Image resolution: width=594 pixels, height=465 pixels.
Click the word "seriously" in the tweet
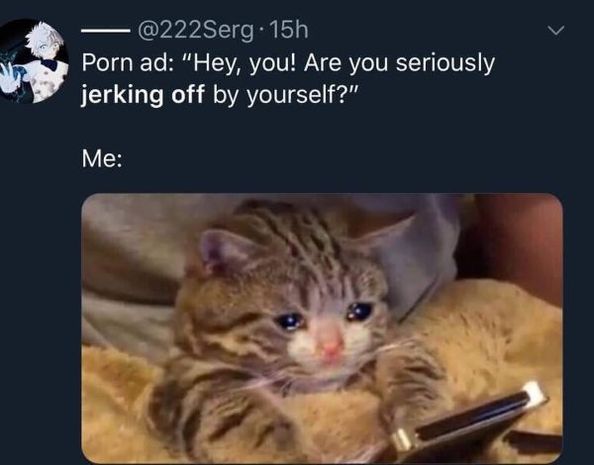446,63
